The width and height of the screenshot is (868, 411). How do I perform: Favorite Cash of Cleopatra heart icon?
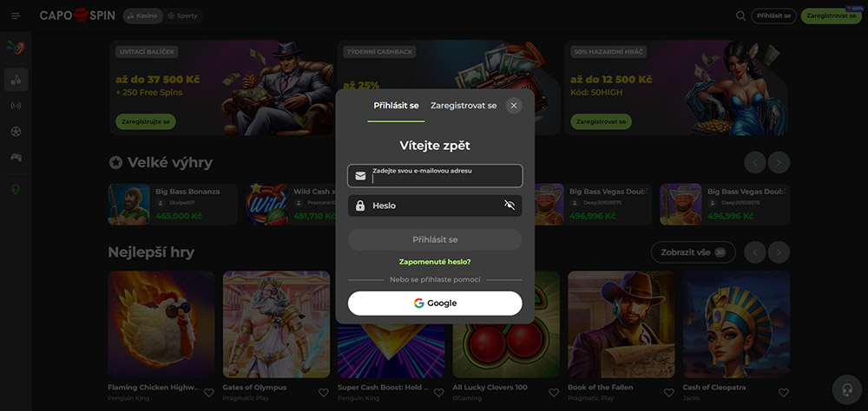783,393
